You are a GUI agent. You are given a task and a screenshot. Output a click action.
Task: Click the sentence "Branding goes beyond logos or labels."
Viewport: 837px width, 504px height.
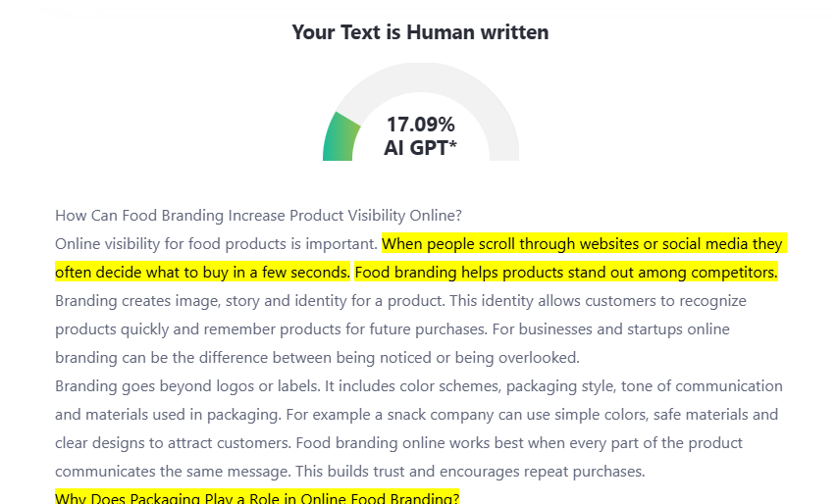point(184,385)
